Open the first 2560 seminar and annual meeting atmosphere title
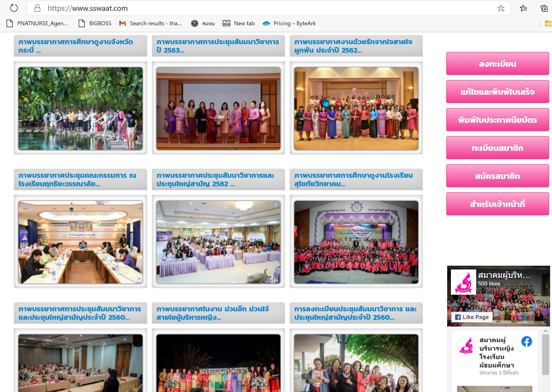This screenshot has width=552, height=392. click(x=80, y=313)
